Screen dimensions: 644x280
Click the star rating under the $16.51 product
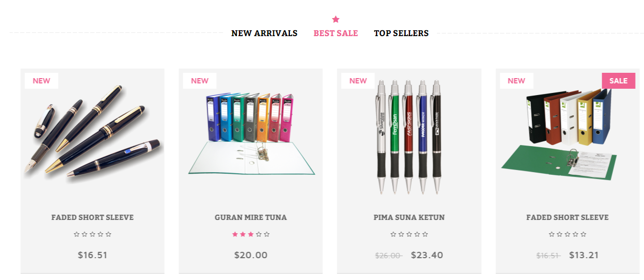point(92,234)
